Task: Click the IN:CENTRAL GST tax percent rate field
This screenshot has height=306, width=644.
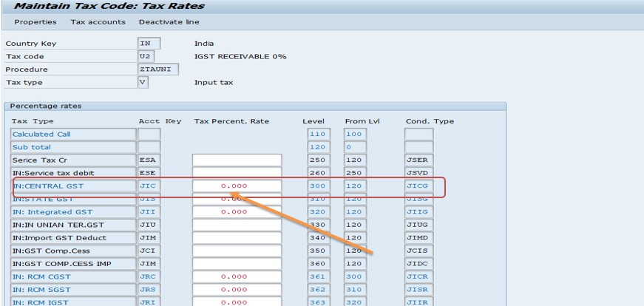Action: pyautogui.click(x=237, y=186)
